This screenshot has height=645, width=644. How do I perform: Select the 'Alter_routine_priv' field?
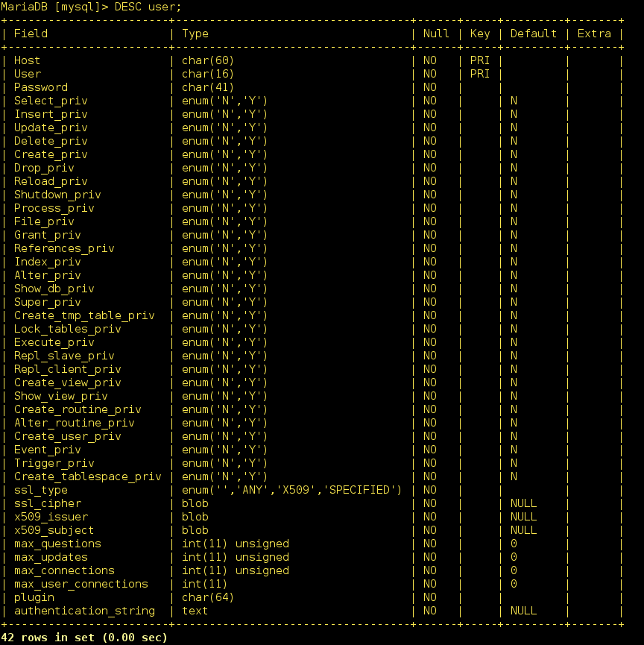[74, 423]
